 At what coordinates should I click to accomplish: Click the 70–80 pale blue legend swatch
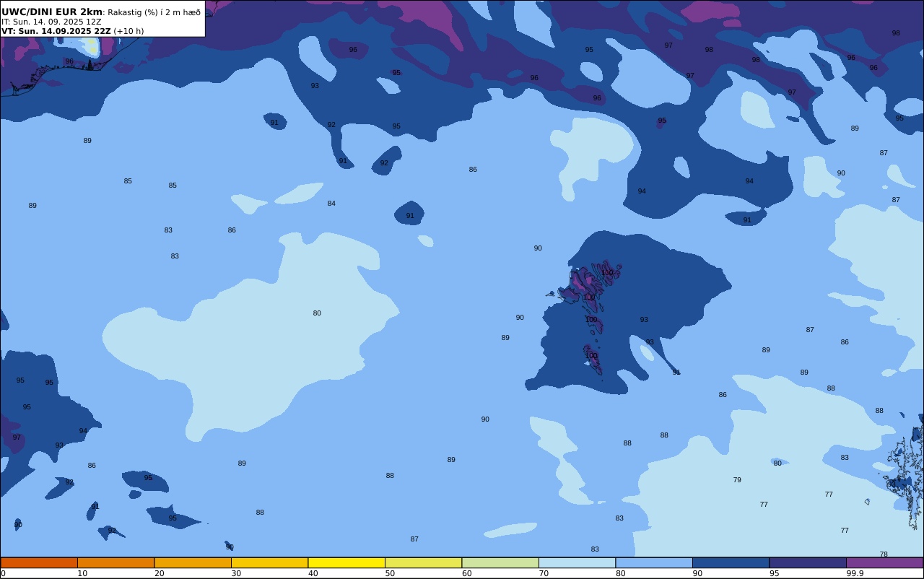click(577, 562)
